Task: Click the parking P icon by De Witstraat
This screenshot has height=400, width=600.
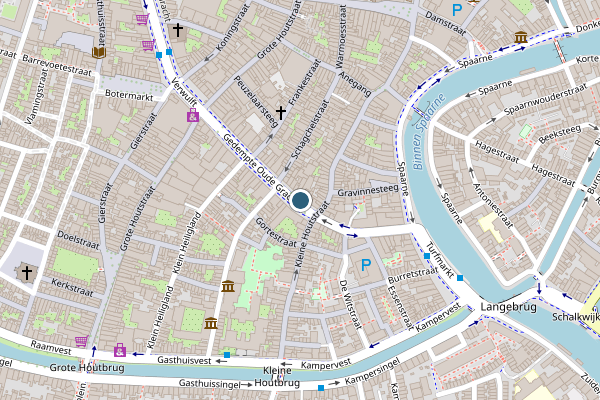Action: tap(366, 265)
